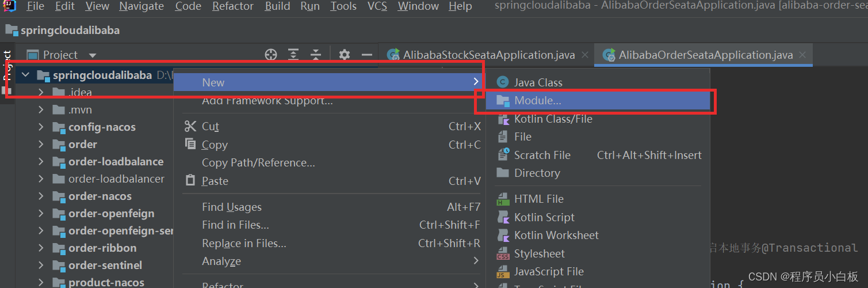
Task: Choose Module... in New submenu
Action: coord(598,101)
